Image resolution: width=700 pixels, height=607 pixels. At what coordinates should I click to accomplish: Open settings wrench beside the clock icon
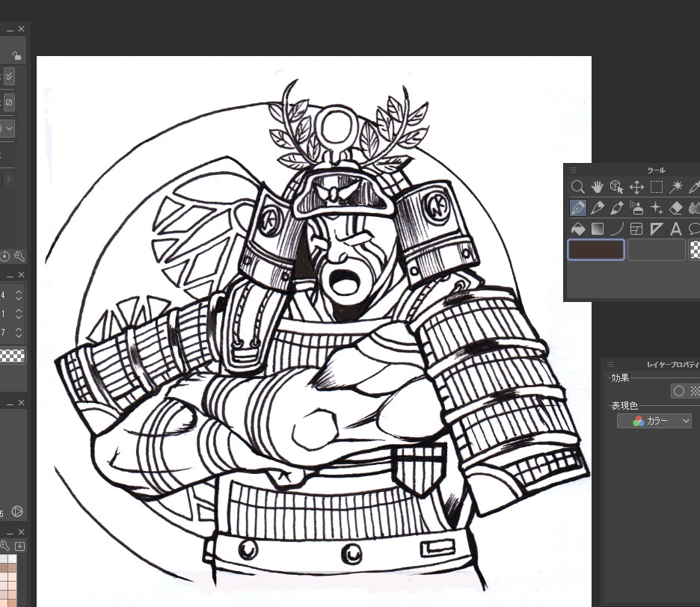click(19, 256)
